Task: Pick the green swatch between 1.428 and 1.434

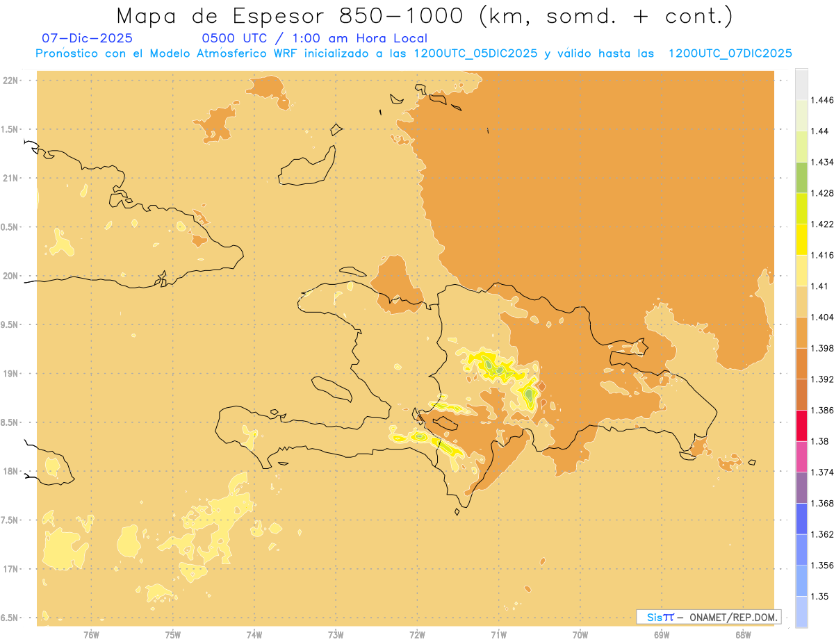Action: (801, 177)
